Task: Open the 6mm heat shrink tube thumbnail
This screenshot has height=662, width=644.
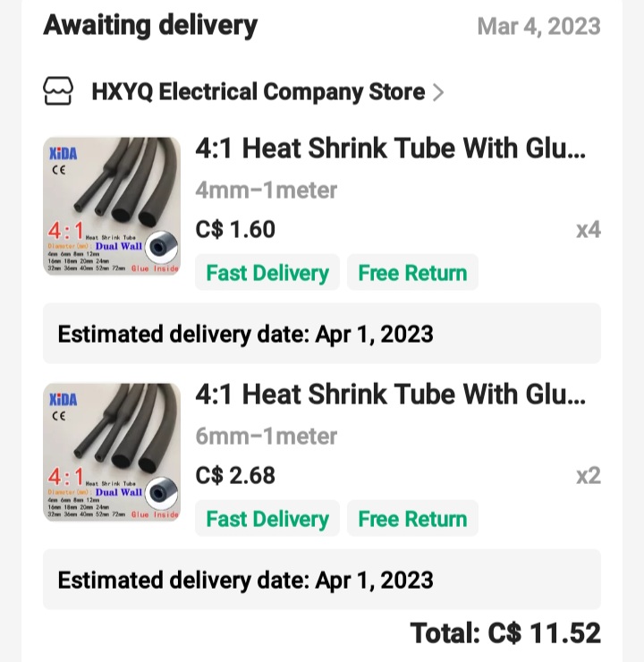Action: click(x=112, y=452)
